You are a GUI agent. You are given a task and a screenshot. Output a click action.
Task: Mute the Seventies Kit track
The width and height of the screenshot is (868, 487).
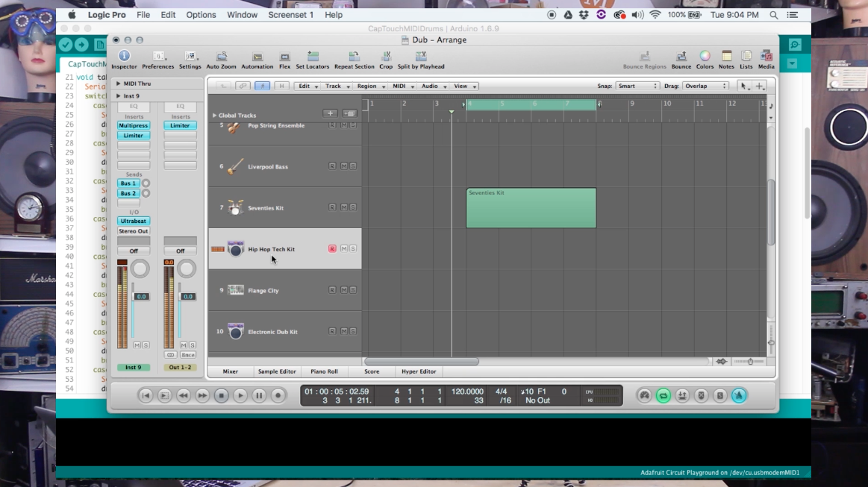tap(343, 207)
